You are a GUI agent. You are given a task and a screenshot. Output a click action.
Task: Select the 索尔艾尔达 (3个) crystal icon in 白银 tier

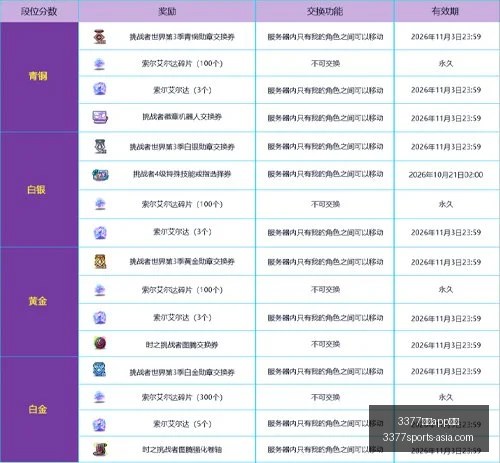pyautogui.click(x=100, y=233)
